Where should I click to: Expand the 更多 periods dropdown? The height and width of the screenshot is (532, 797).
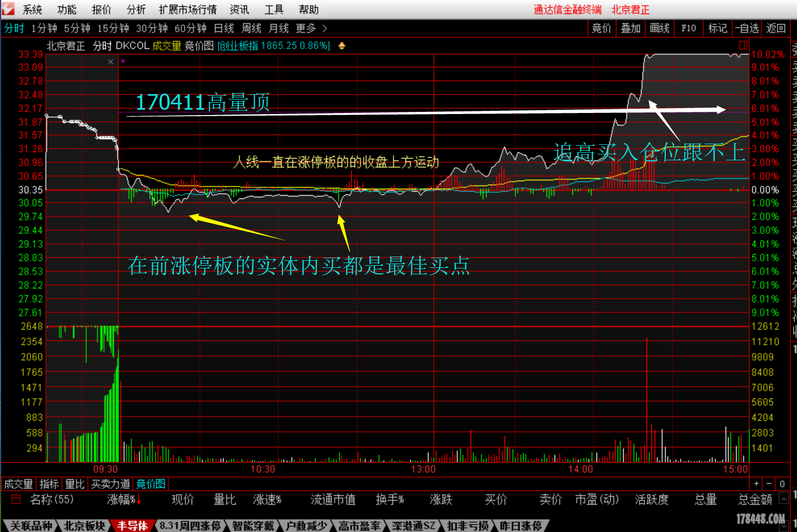[x=311, y=28]
